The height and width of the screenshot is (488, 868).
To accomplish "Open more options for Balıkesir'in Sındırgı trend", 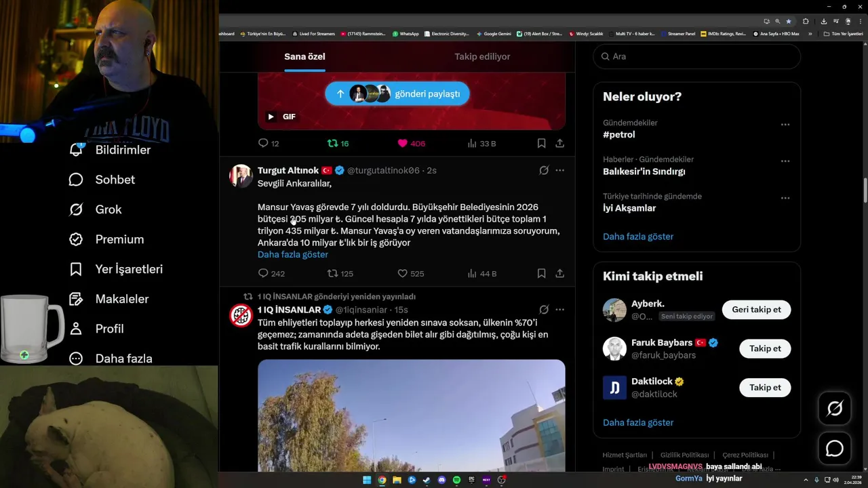I will click(x=785, y=161).
